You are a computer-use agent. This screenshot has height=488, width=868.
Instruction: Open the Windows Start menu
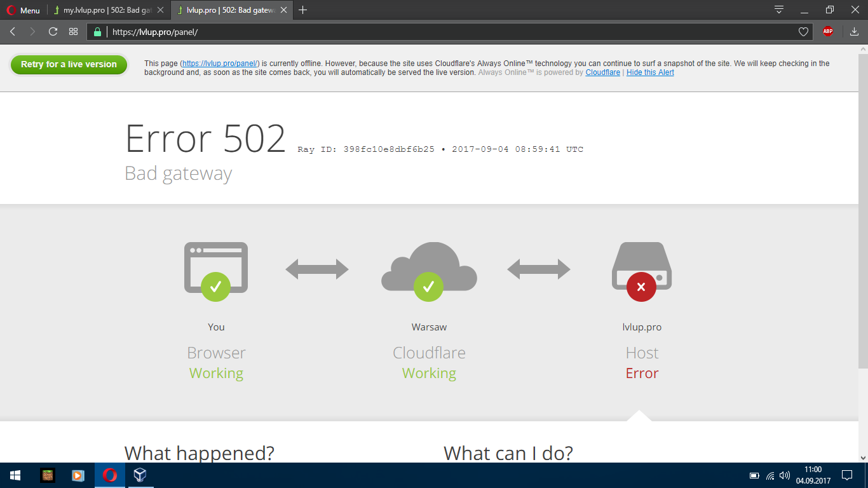coord(15,475)
